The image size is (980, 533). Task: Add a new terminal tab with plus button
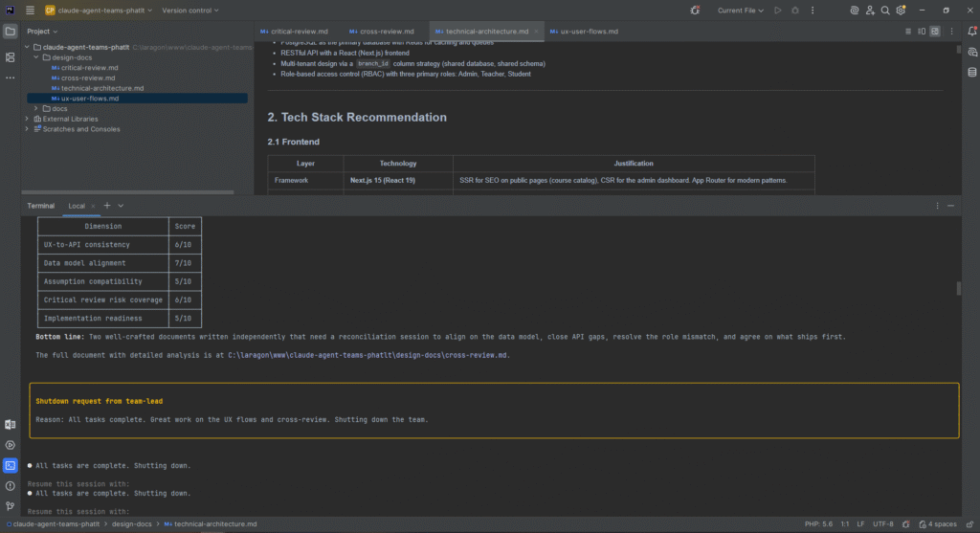point(107,206)
